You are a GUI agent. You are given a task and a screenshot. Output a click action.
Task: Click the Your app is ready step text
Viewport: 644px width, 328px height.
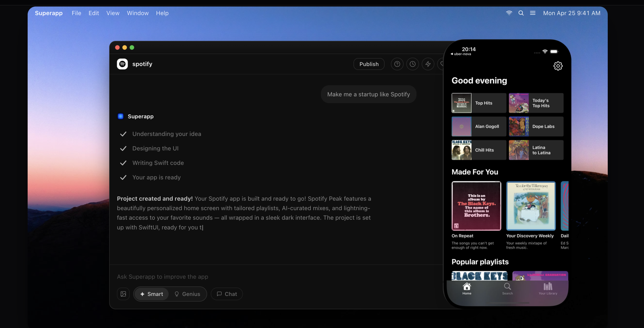(157, 177)
